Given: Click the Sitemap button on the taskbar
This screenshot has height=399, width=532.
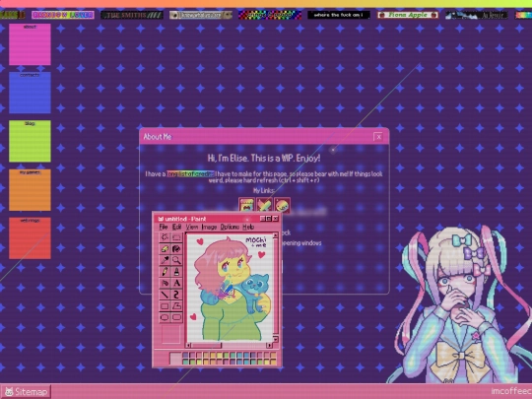Looking at the screenshot, I should (26, 392).
